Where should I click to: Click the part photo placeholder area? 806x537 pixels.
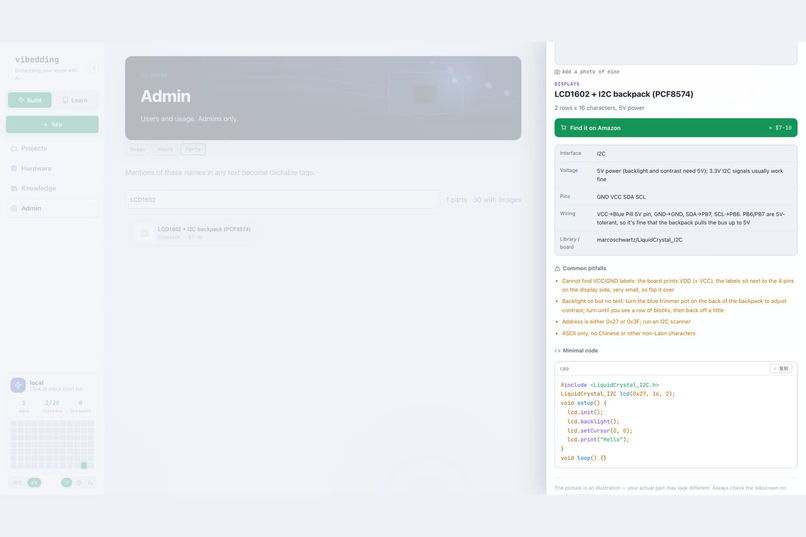coord(675,52)
